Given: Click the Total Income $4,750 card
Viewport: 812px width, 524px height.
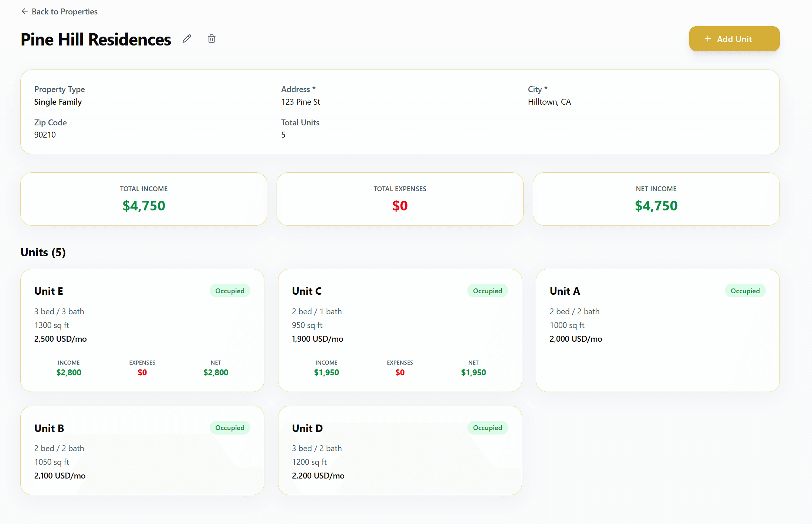Looking at the screenshot, I should [x=144, y=199].
